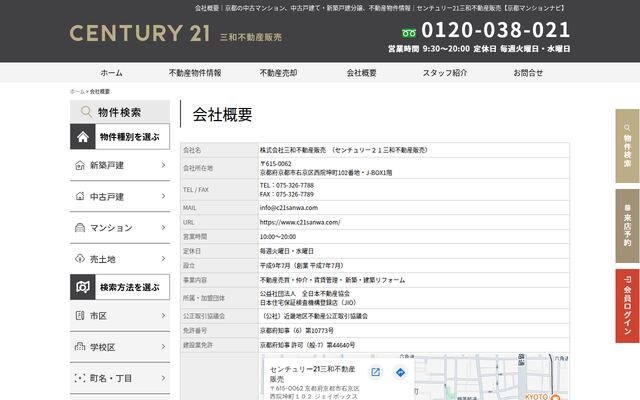
Task: Click the 物件検索 sidebar title
Action: (120, 112)
